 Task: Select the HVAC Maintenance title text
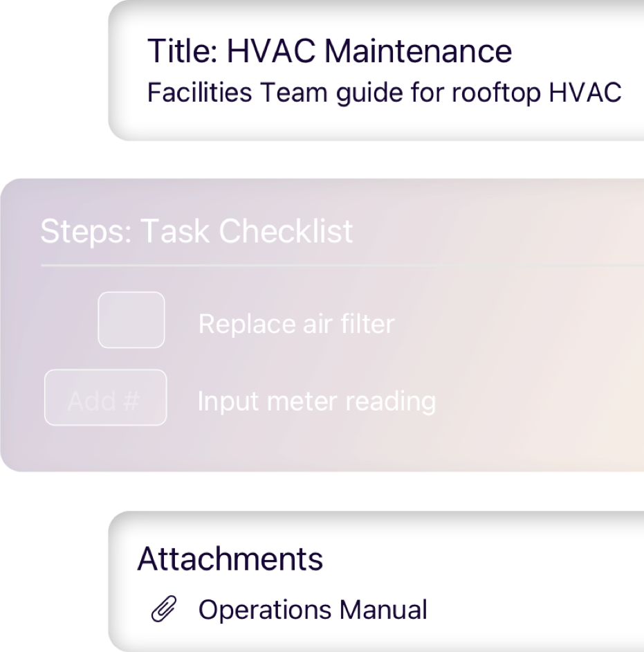(369, 51)
